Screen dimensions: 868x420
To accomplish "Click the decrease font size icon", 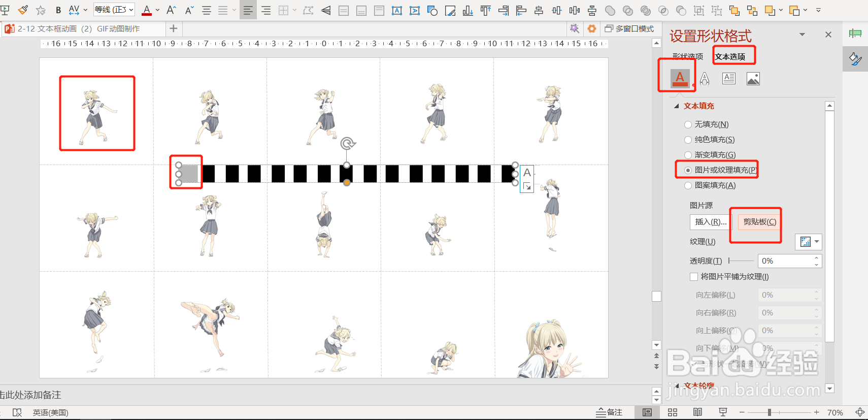I will pos(189,10).
